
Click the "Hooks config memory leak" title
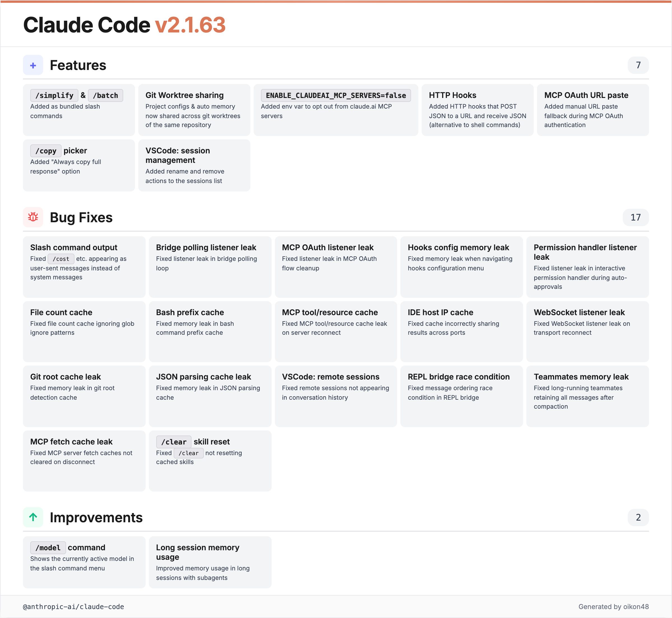tap(458, 247)
